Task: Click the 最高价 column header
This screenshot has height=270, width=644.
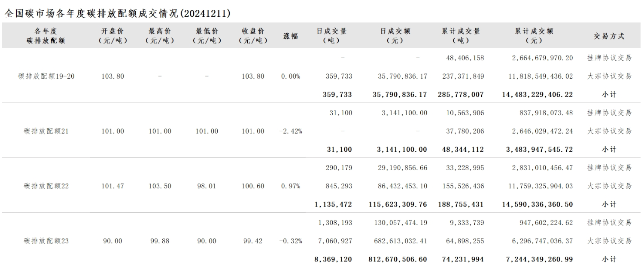Action: (x=160, y=36)
